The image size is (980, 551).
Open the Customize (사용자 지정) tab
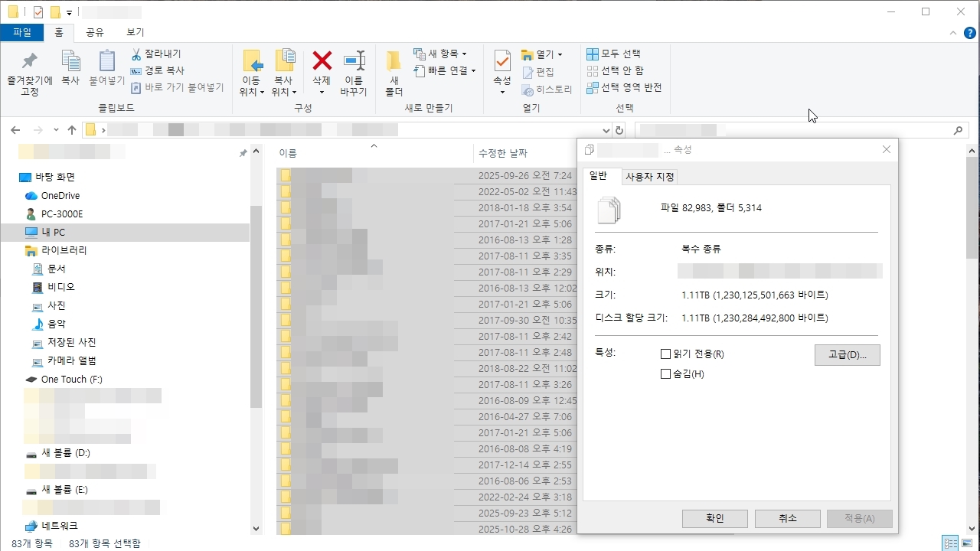tap(650, 177)
